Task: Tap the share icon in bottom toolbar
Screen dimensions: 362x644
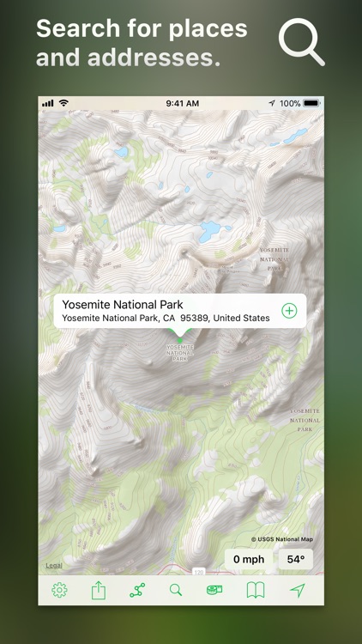Action: tap(99, 590)
